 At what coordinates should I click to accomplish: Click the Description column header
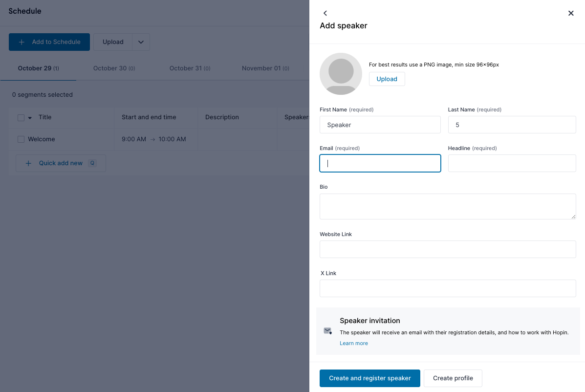pyautogui.click(x=222, y=117)
